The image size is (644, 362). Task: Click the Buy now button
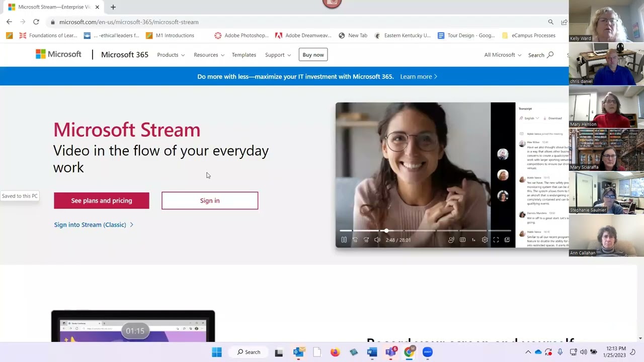(313, 55)
